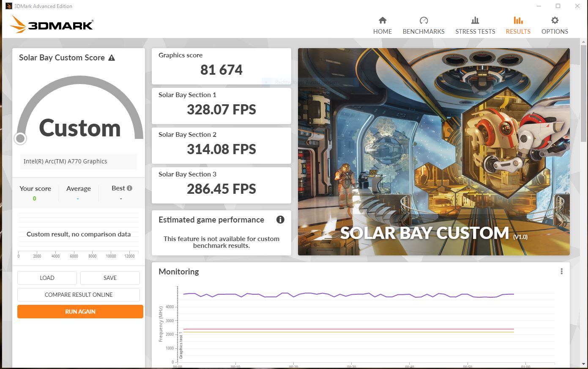Screen dimensions: 588x369
Task: Click the LOAD button
Action: tap(47, 278)
